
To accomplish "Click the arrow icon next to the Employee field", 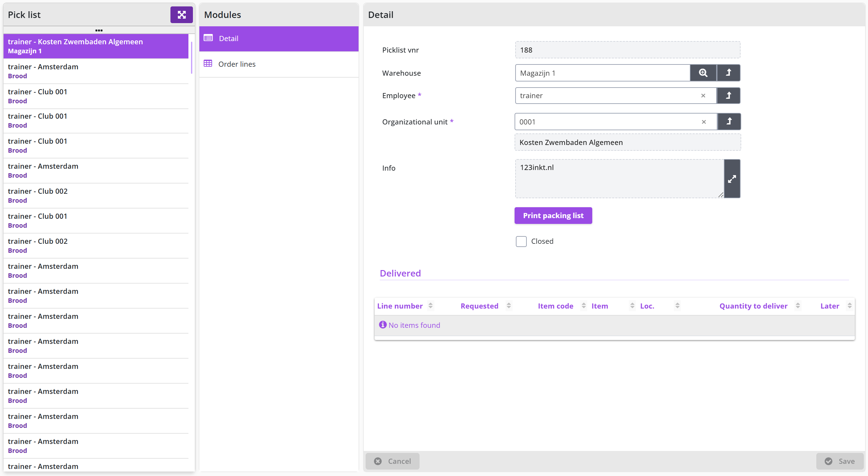I will [728, 96].
